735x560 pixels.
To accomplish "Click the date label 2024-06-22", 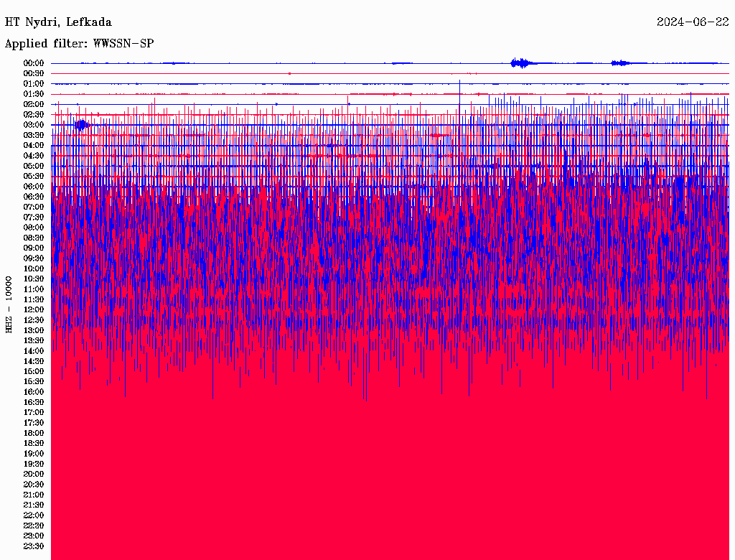I will coord(693,22).
